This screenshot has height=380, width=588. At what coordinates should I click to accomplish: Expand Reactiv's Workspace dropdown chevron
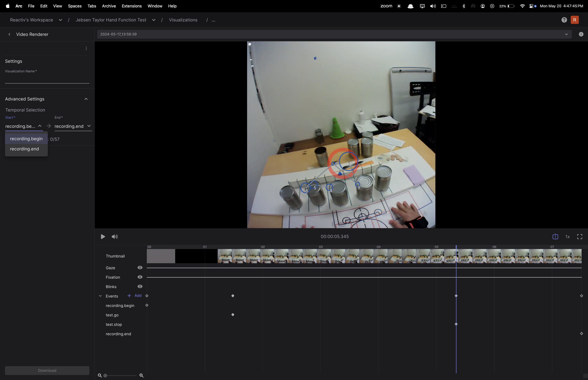click(60, 20)
